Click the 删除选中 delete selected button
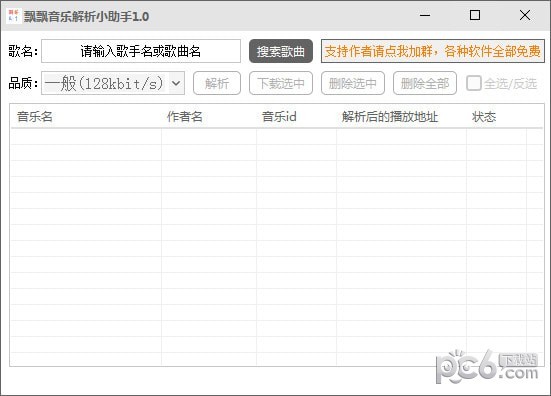The image size is (551, 396). 353,83
